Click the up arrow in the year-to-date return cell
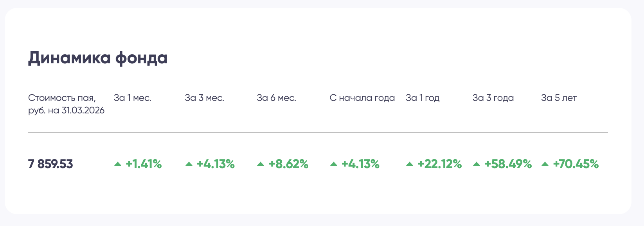Screen dimensions: 644x226 pos(334,164)
